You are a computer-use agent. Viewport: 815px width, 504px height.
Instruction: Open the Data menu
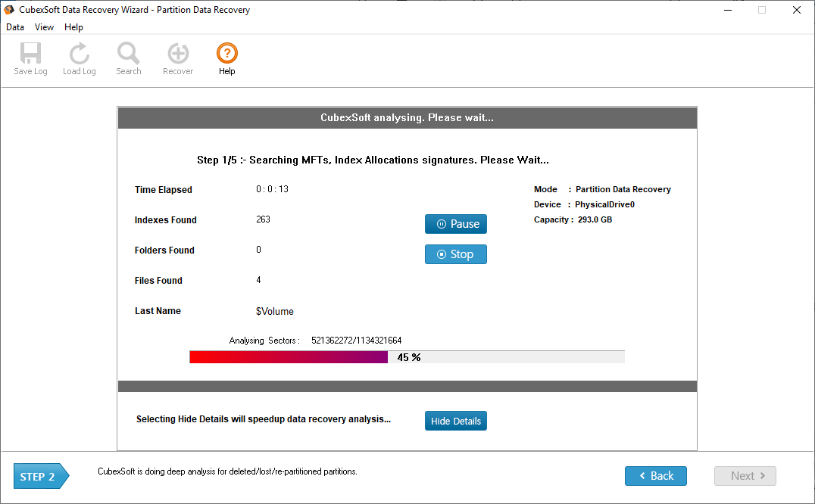[15, 27]
